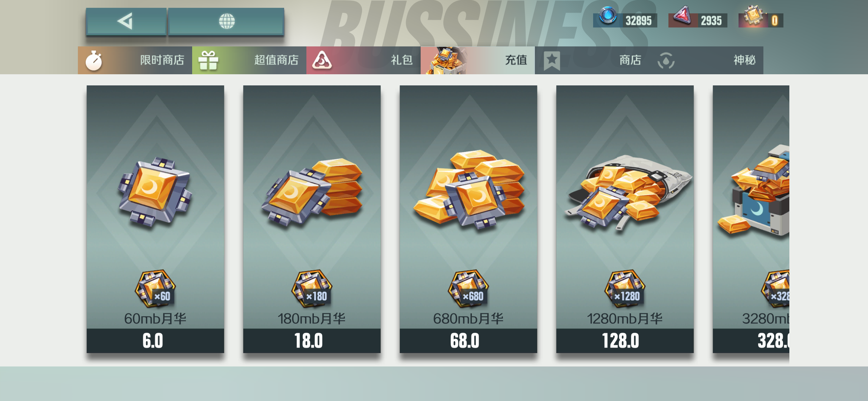Open the 限时商店 stopwatch tab
This screenshot has height=401, width=868.
coord(135,60)
